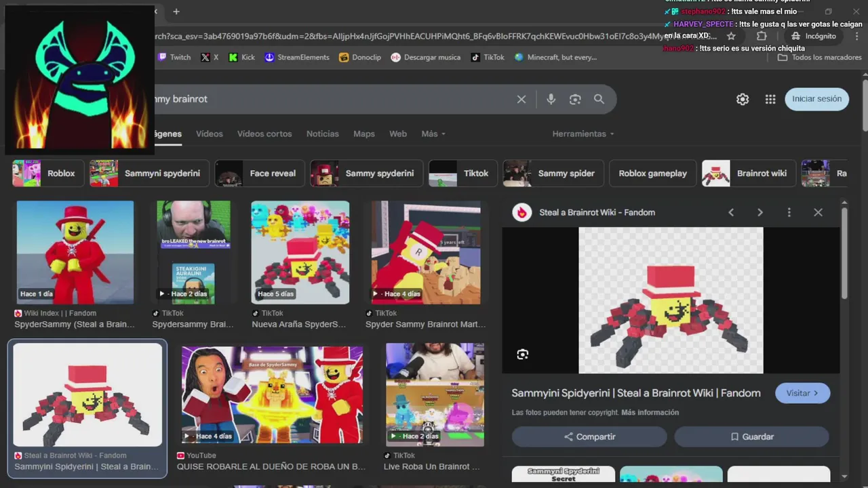868x488 pixels.
Task: Search inside image with lens icon
Action: point(522,354)
